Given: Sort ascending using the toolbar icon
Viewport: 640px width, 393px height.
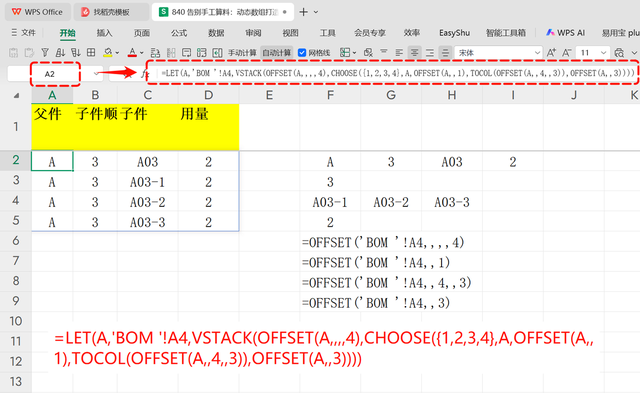Looking at the screenshot, I should [x=60, y=53].
